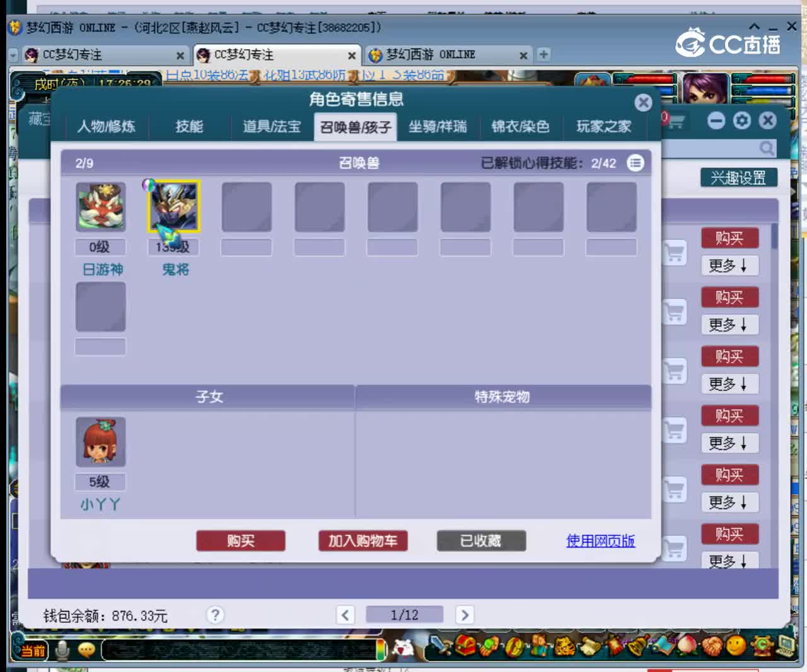Viewport: 807px width, 672px height.
Task: Go to the previous listing page
Action: [345, 615]
